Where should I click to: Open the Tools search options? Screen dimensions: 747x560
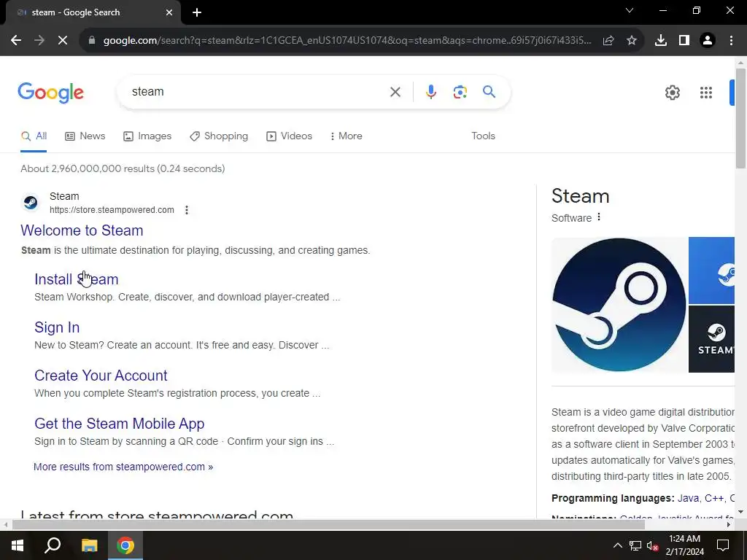point(483,136)
